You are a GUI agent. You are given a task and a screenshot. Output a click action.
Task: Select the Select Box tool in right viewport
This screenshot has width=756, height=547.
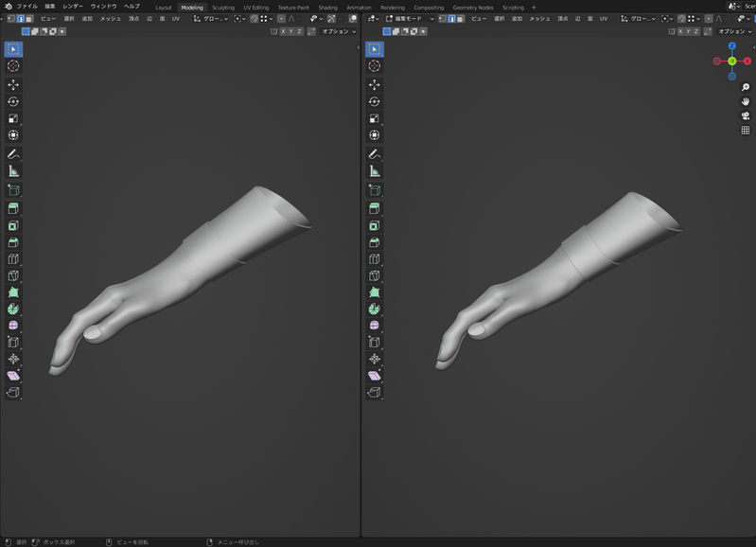click(x=375, y=49)
